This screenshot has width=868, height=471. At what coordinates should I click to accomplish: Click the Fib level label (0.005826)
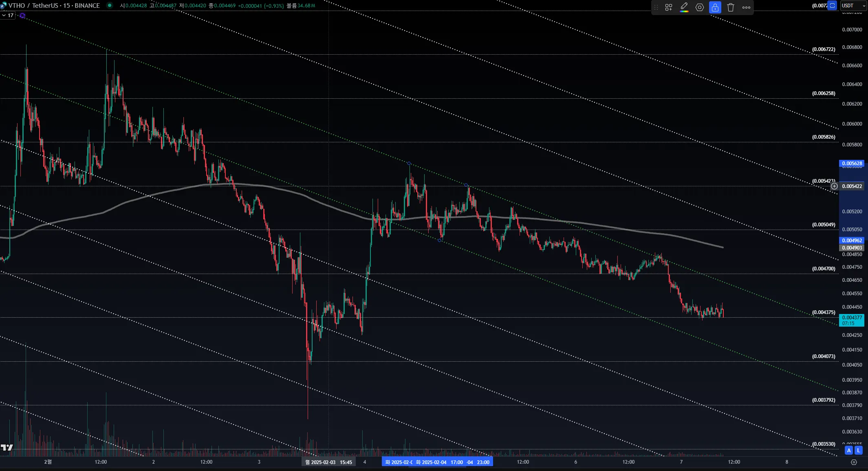click(x=824, y=137)
